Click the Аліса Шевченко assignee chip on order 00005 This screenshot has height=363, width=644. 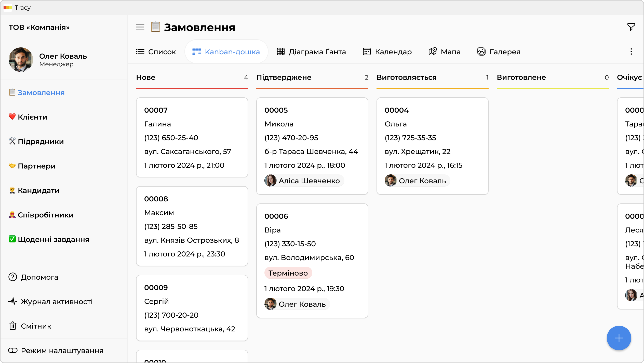click(x=304, y=181)
